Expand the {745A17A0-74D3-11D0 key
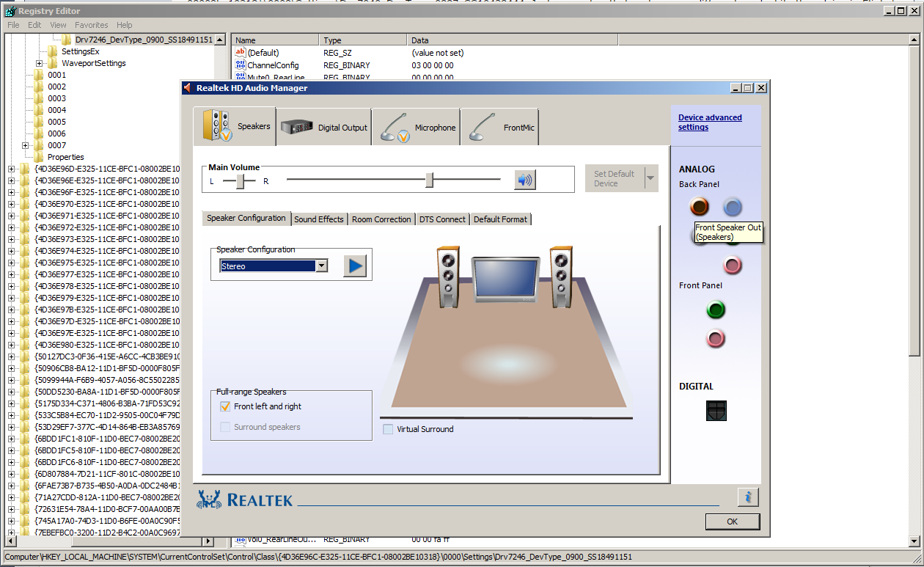The width and height of the screenshot is (924, 567). [x=11, y=521]
